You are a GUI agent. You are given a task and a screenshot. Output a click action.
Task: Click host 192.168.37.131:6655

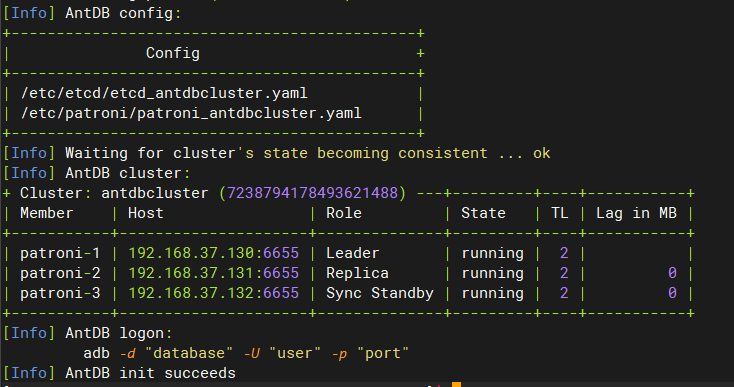pyautogui.click(x=213, y=273)
